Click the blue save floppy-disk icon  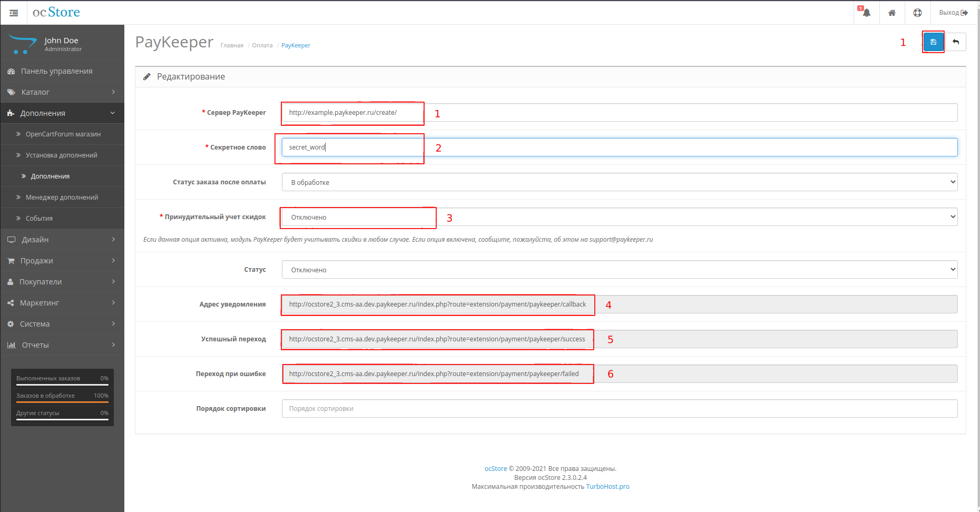point(933,42)
